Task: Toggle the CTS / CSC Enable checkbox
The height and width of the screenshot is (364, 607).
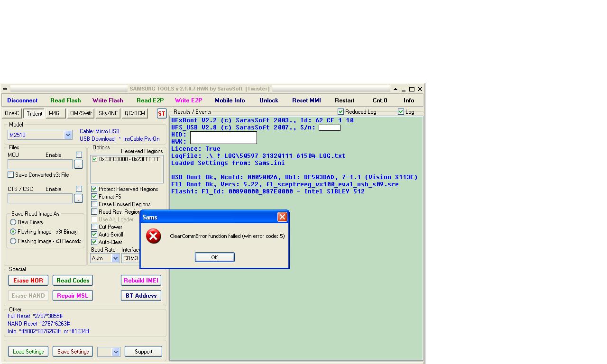Action: click(79, 189)
